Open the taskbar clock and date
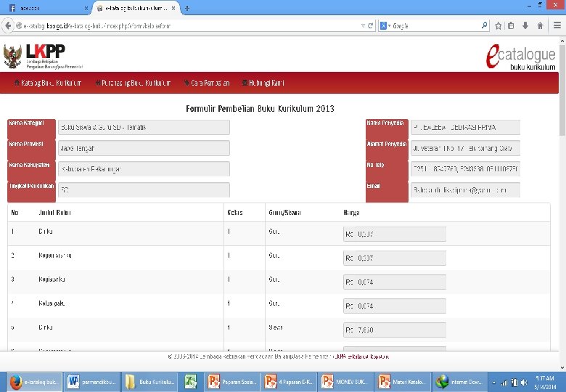 pos(545,383)
